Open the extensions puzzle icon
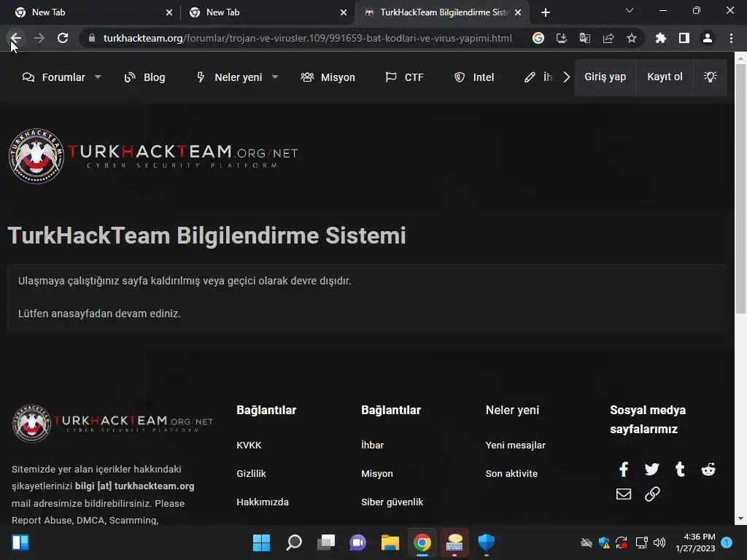 pos(660,38)
